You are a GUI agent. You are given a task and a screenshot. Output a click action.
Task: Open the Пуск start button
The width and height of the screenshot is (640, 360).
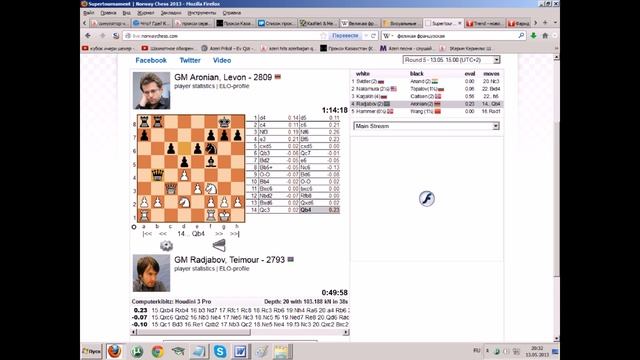pos(91,351)
